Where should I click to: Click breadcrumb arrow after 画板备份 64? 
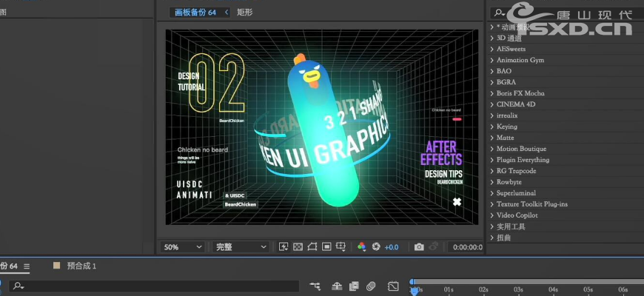[226, 13]
